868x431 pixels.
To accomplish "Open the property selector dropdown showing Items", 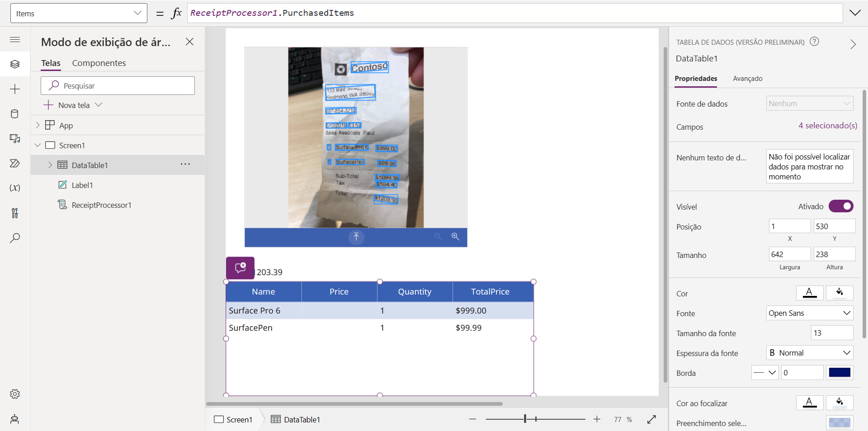I will coord(79,13).
